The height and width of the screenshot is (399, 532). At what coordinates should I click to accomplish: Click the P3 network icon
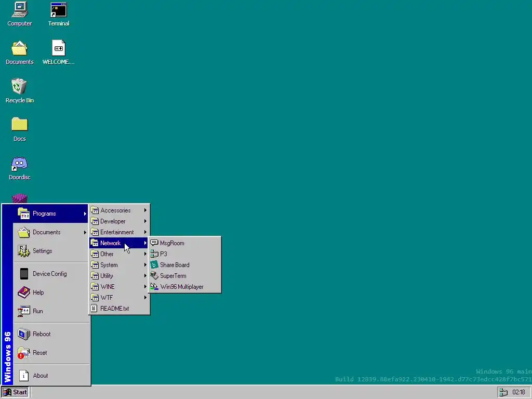tap(154, 254)
